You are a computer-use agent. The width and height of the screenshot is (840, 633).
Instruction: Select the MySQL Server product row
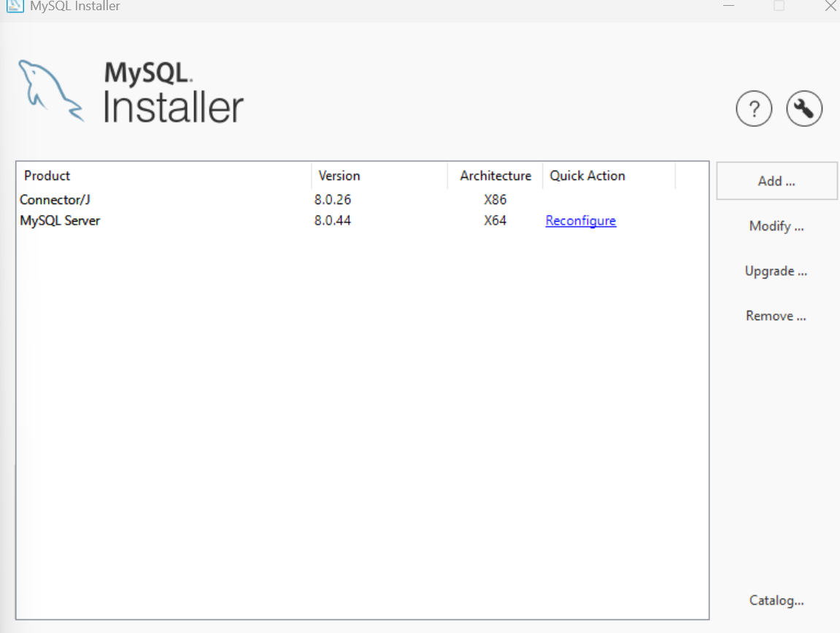tap(362, 221)
